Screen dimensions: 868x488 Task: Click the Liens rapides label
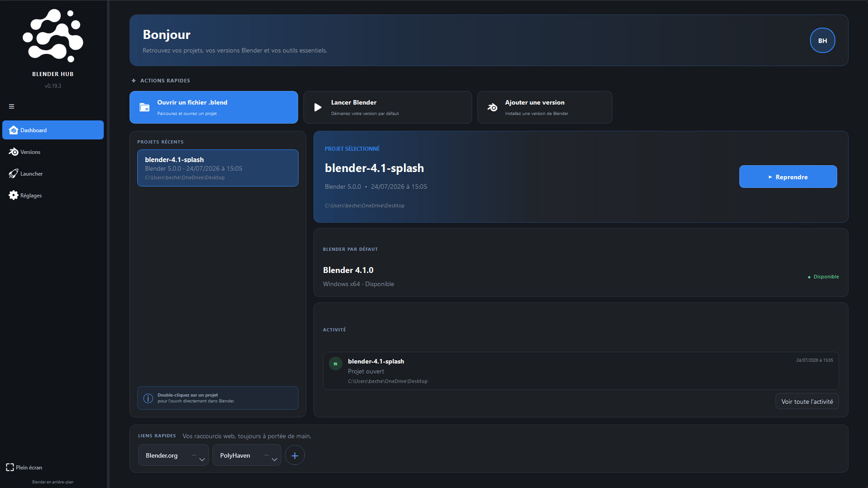tap(157, 435)
